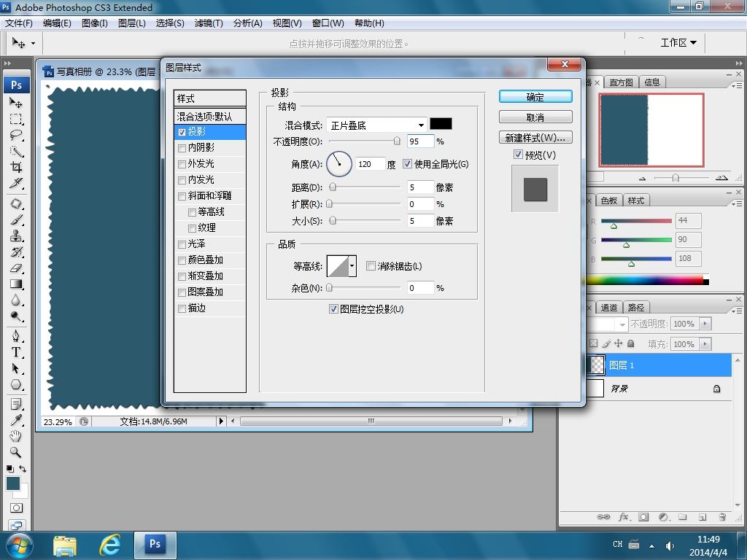Viewport: 747px width, 560px height.
Task: Click the 角度 angle dial
Action: (x=338, y=164)
